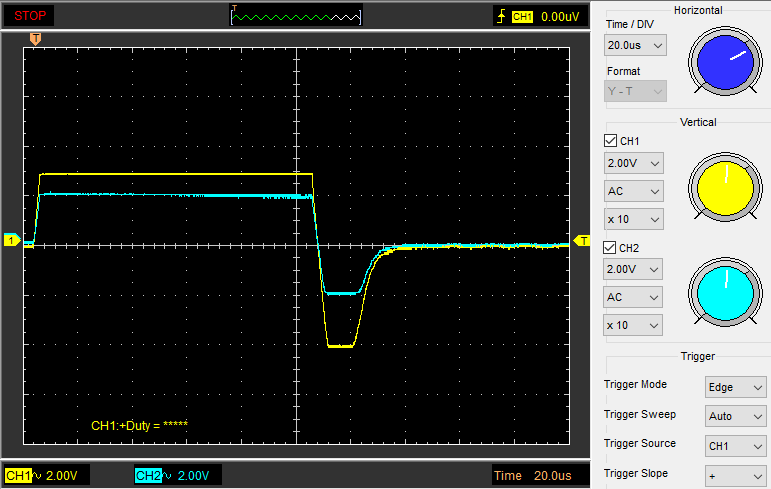The image size is (771, 489).
Task: Change the CH2 x 10 probe dropdown
Action: tap(635, 325)
